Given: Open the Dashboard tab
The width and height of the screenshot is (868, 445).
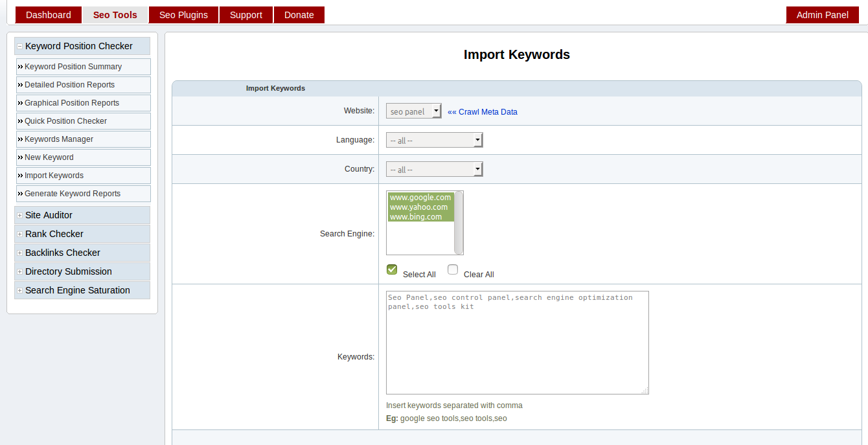Looking at the screenshot, I should click(49, 15).
